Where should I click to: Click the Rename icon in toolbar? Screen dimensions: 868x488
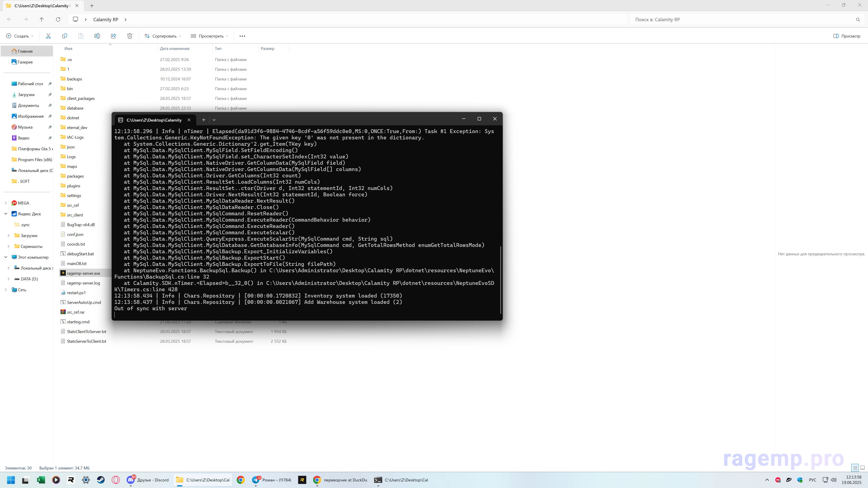tap(97, 36)
